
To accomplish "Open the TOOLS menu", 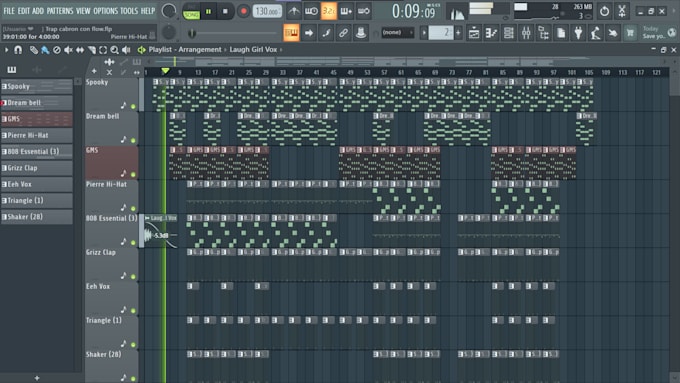I will [129, 11].
